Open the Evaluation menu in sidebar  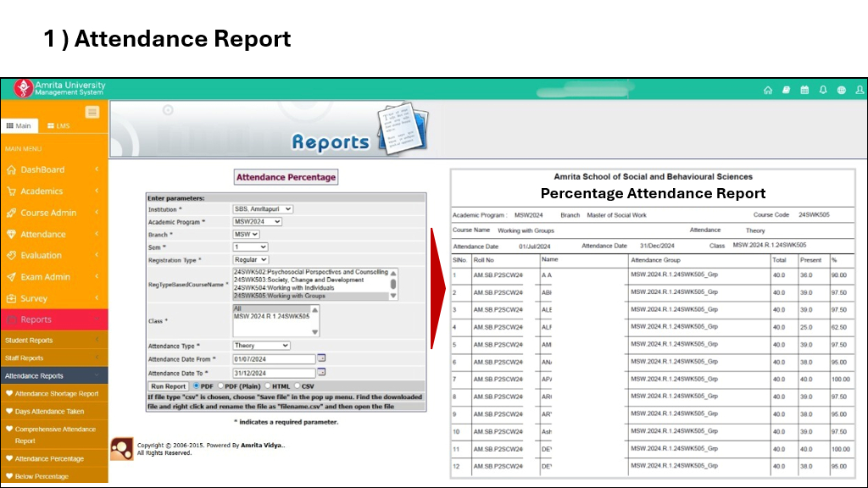(x=42, y=255)
